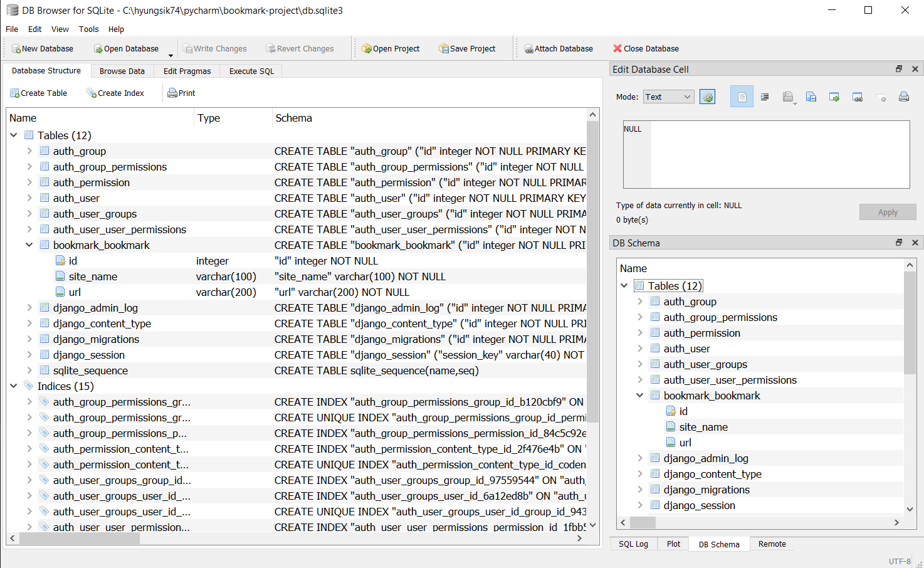Open the File menu
Viewport: 924px width, 568px height.
[12, 29]
